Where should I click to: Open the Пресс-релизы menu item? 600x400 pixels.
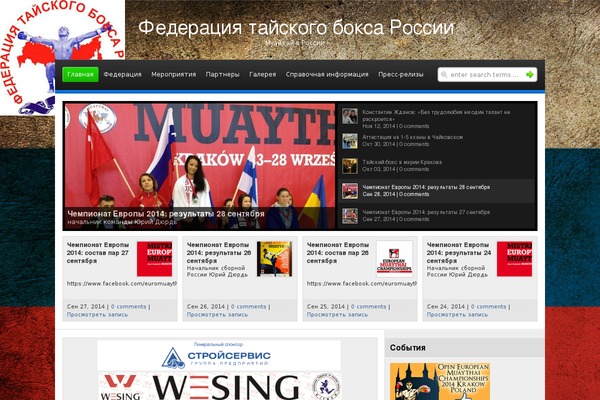(401, 74)
